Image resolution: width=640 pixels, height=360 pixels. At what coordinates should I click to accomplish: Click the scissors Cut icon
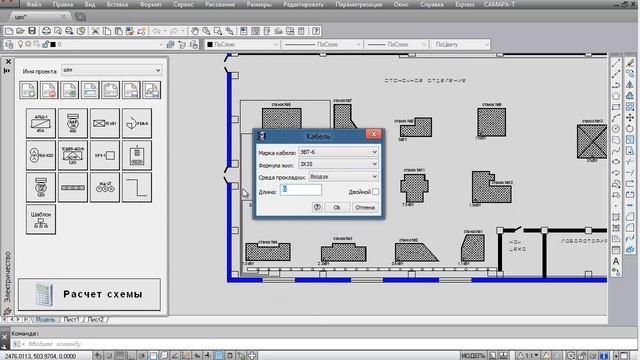[x=95, y=31]
